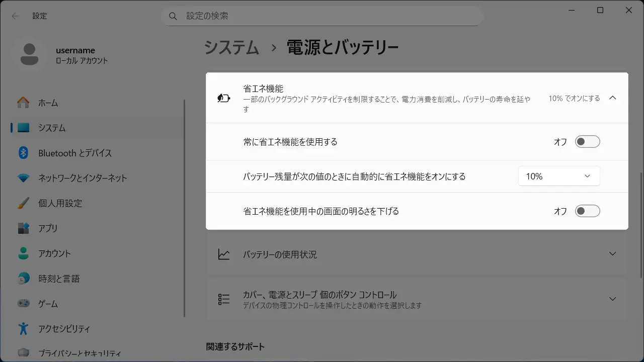Image resolution: width=644 pixels, height=362 pixels.
Task: Click the Bluetooth とデバイス icon
Action: (23, 153)
